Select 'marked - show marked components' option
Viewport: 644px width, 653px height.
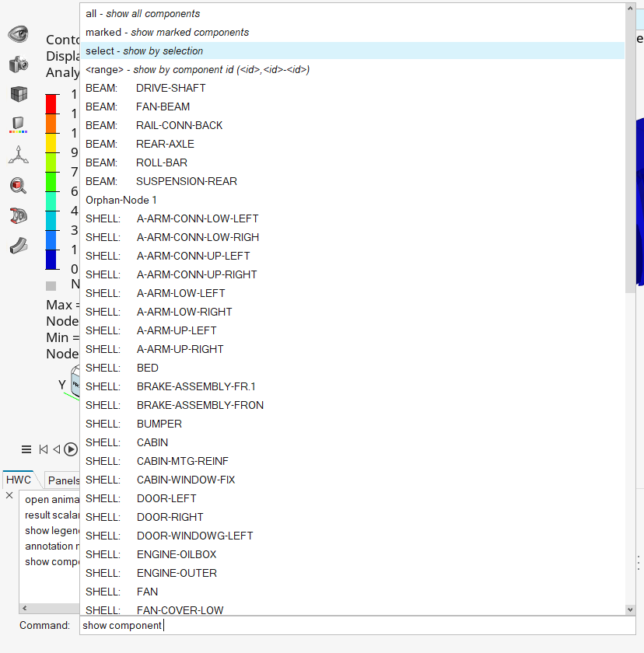pos(167,32)
